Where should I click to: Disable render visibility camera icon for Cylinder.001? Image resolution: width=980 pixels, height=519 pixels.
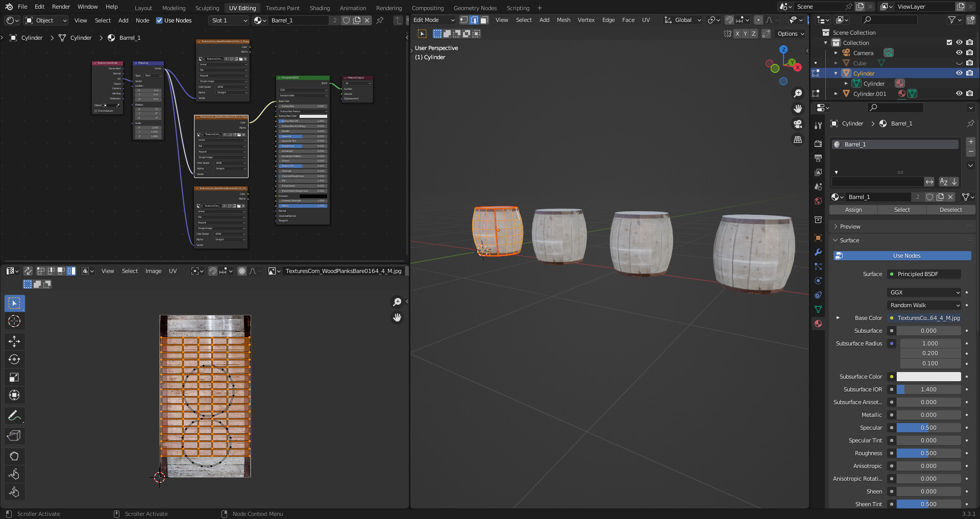click(x=970, y=94)
